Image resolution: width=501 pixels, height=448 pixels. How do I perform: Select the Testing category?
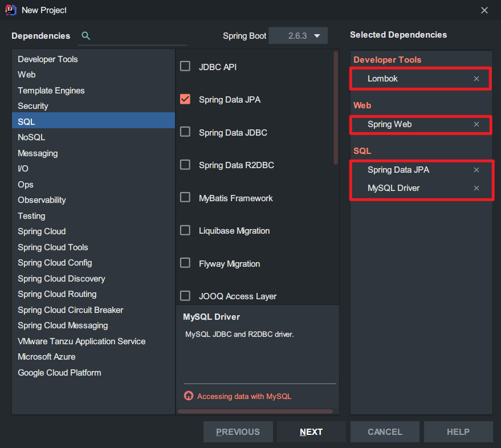coord(93,215)
